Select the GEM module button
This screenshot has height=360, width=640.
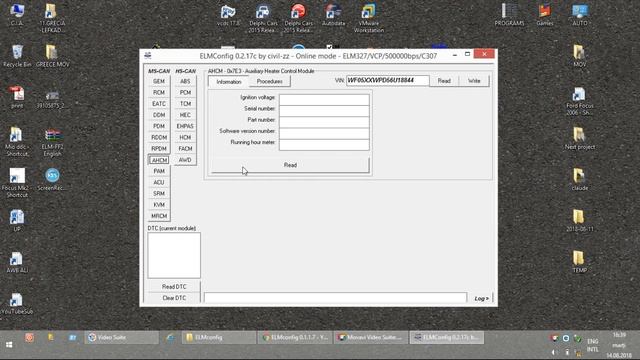coord(159,81)
